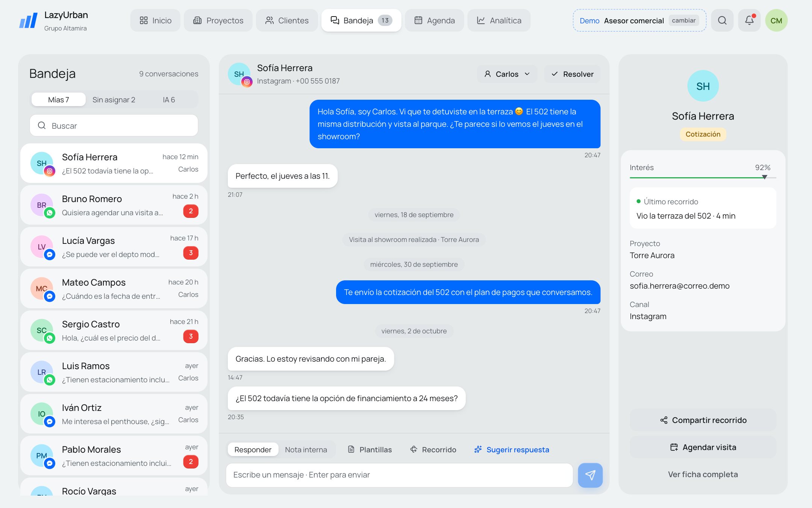
Task: Click the WhatsApp badge on Luis Ramos
Action: pos(50,380)
